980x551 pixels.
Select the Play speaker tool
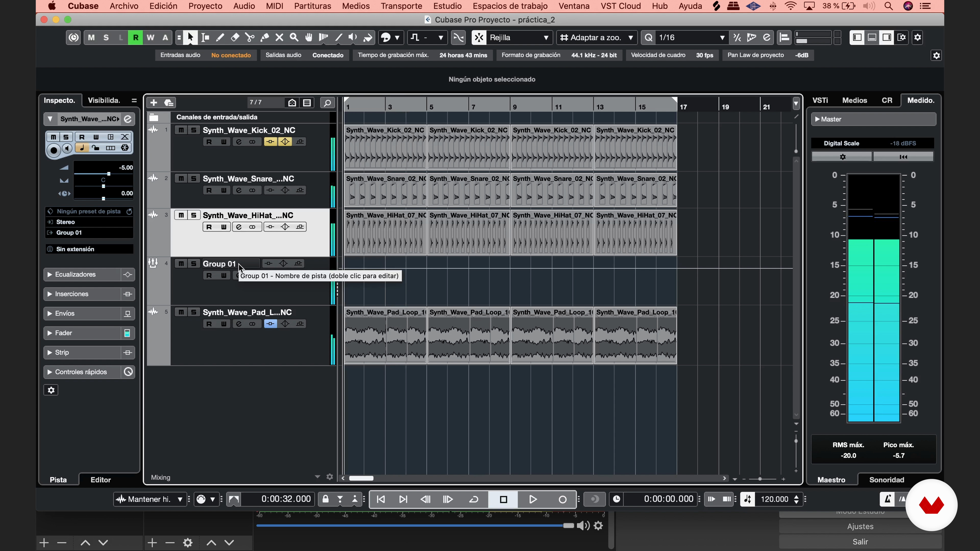[x=353, y=37]
